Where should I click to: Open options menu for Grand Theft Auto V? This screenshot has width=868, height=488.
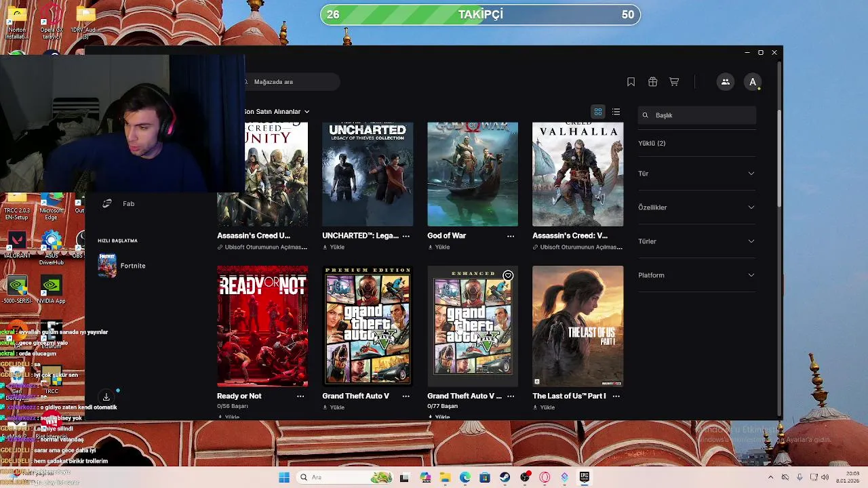point(406,396)
